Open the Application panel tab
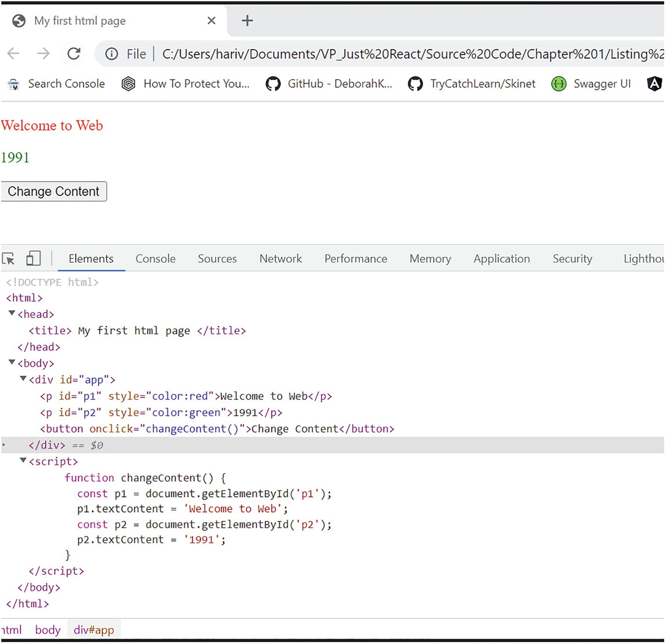Image resolution: width=666 pixels, height=644 pixels. [x=501, y=259]
